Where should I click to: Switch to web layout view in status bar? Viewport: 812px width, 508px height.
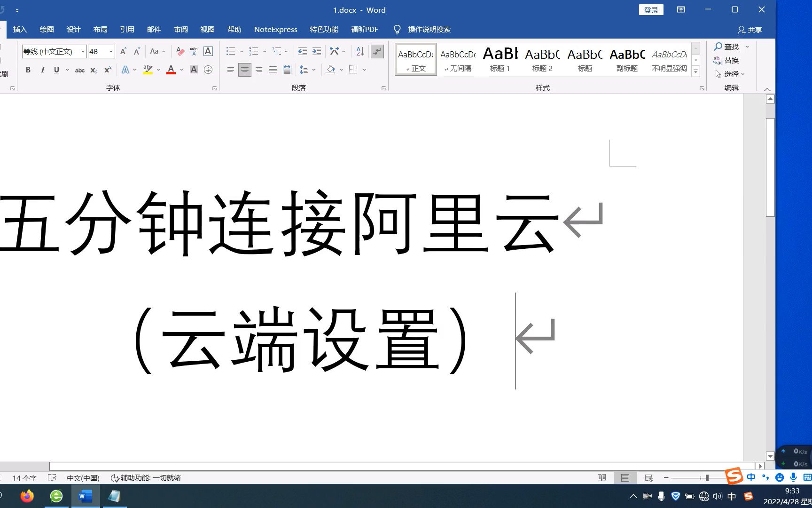[x=649, y=478]
